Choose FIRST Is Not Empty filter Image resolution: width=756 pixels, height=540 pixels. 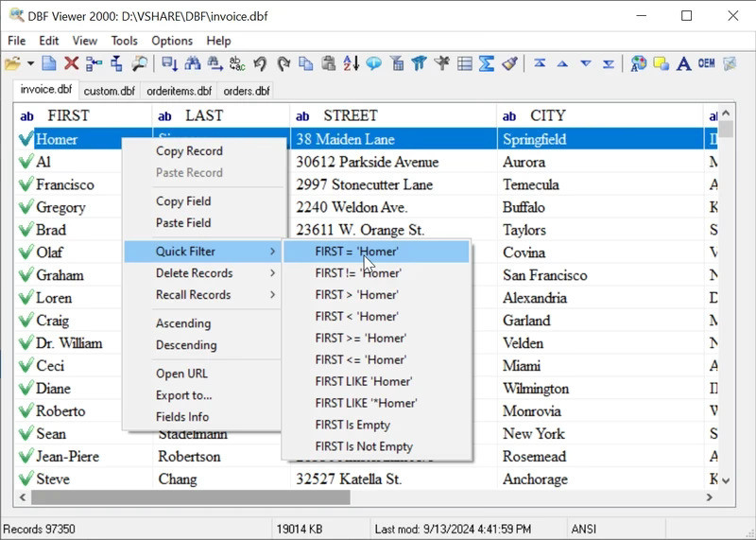click(x=376, y=447)
